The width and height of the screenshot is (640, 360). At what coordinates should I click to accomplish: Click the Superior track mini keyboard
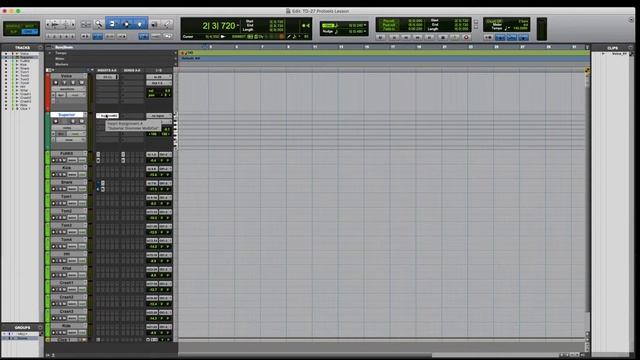[x=176, y=131]
